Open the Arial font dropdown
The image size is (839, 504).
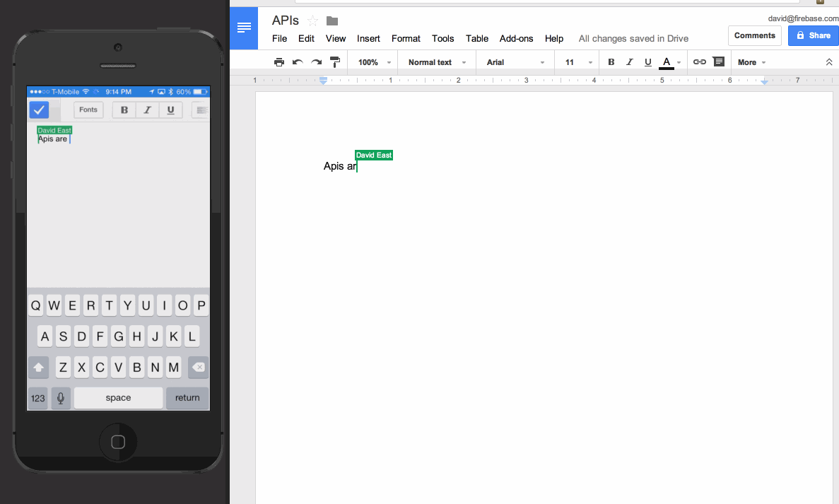tap(515, 61)
